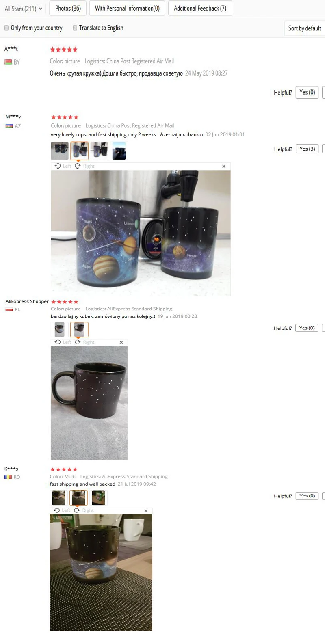Open the Additional Feedback (7) tab
The image size is (325, 644).
[200, 8]
